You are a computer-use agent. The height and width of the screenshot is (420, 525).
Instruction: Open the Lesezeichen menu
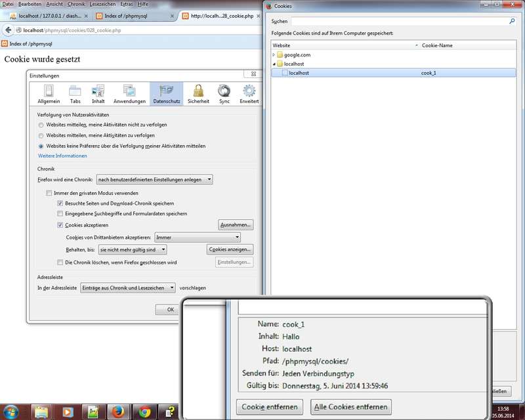point(102,4)
